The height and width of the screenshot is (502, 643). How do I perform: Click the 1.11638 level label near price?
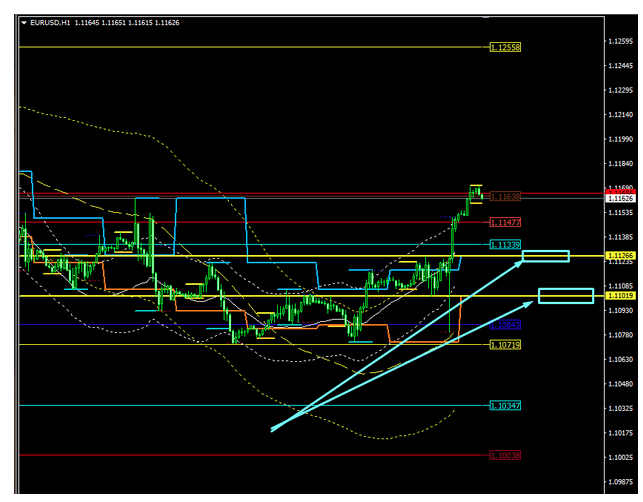tap(501, 196)
